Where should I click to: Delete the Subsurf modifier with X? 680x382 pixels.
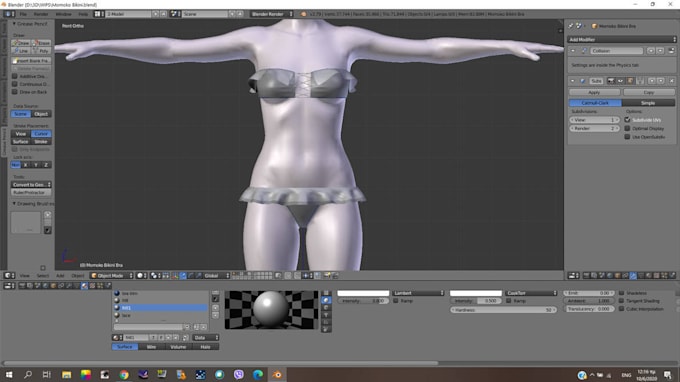coord(672,81)
